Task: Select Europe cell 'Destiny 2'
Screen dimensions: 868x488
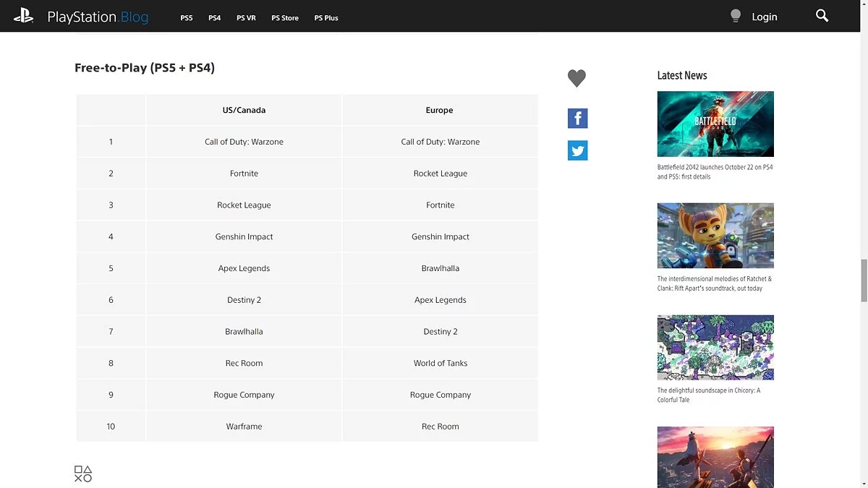Action: pyautogui.click(x=440, y=332)
